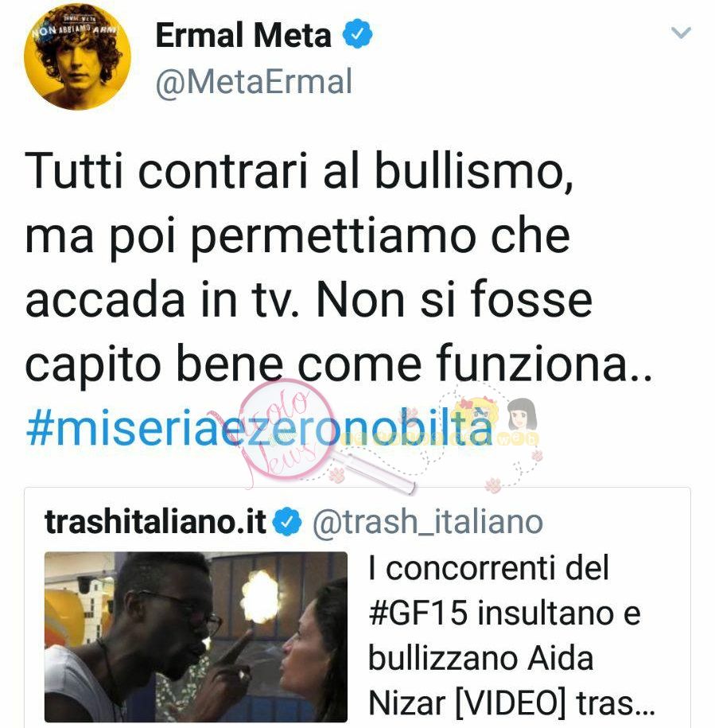
Task: Click the dark-haired cartoon girl watermark
Action: [523, 415]
